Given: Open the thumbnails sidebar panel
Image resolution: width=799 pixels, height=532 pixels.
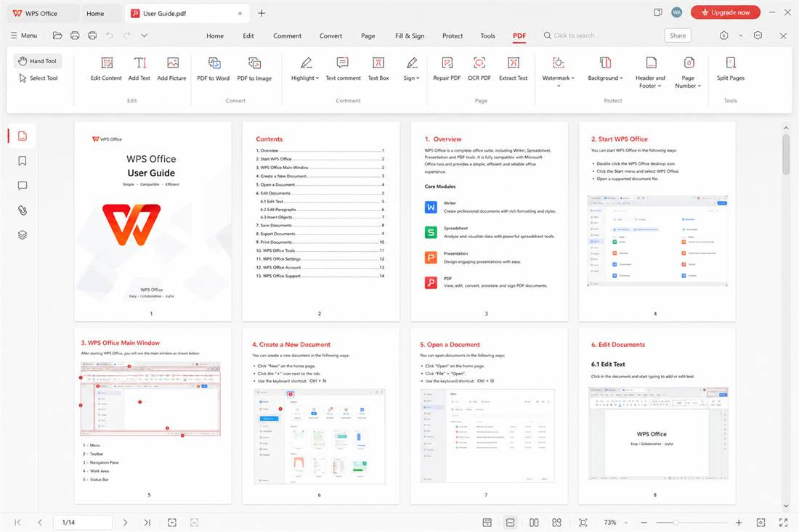Looking at the screenshot, I should click(x=22, y=136).
